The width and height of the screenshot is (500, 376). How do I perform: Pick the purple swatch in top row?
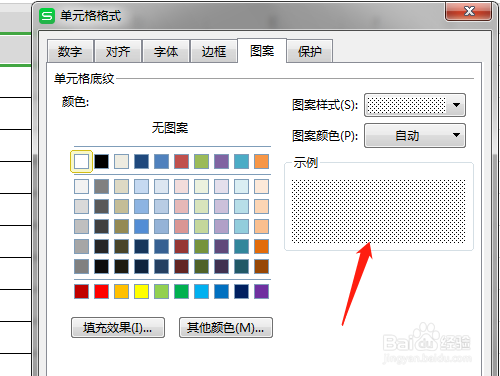click(221, 161)
